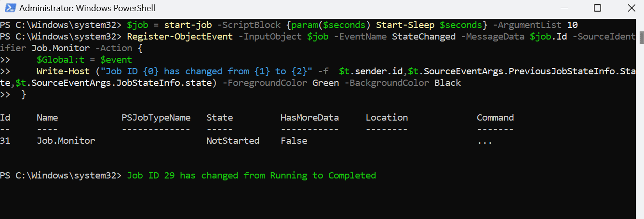Click the 'Black' color value
Viewport: 644px width, 219px height.
click(447, 83)
